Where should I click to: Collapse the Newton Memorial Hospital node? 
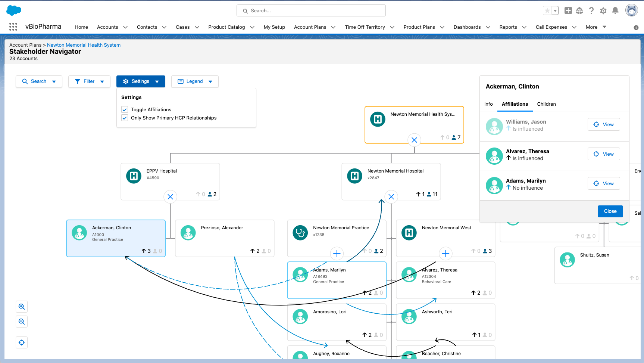click(391, 197)
